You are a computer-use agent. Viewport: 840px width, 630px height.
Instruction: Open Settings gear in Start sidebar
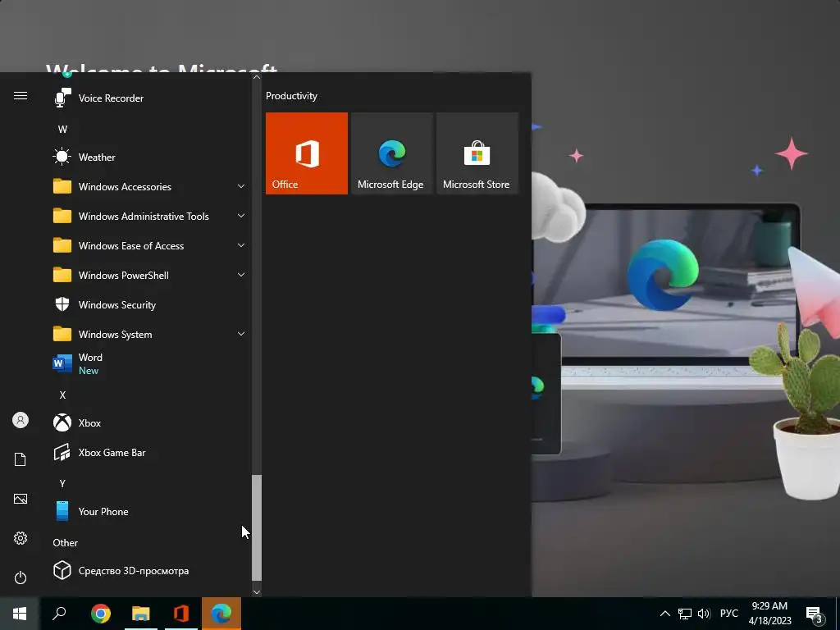[x=21, y=538]
